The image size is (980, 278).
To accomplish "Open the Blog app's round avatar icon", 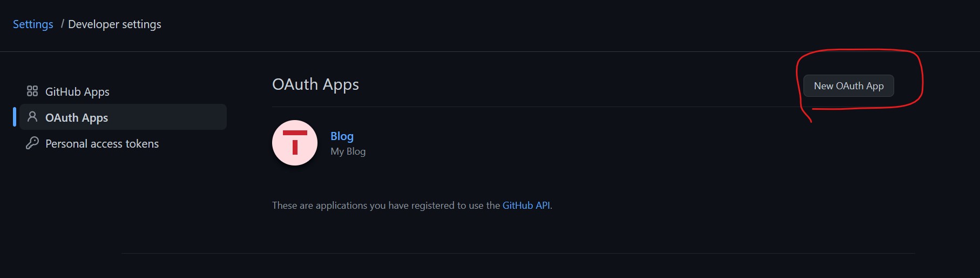I will [x=295, y=143].
